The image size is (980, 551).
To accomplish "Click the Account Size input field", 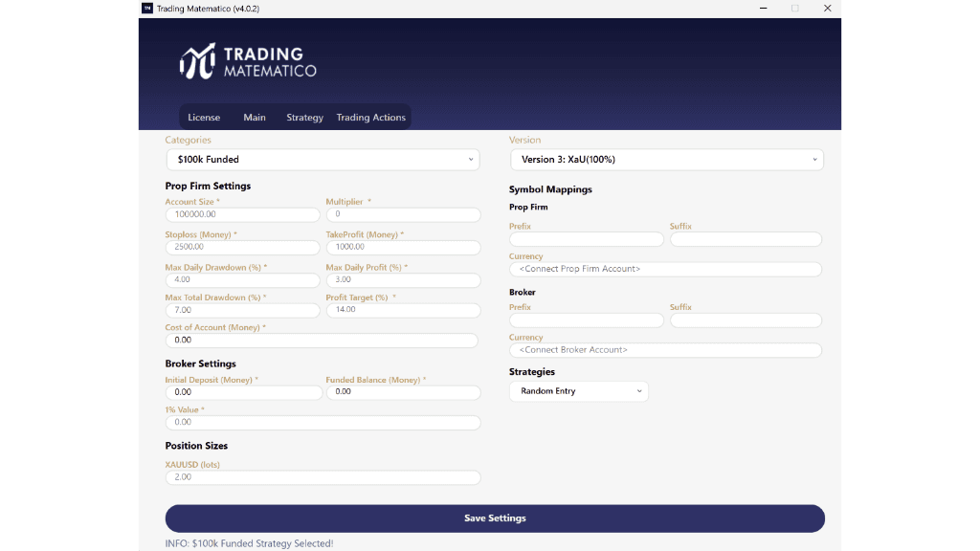I will point(242,214).
